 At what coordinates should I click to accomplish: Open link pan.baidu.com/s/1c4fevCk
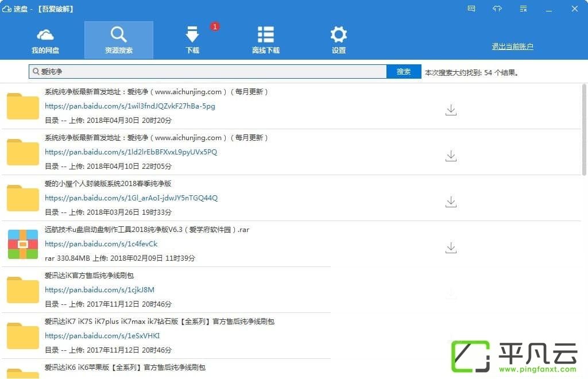coord(101,243)
